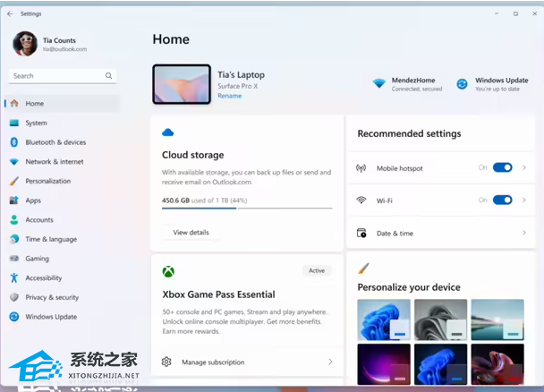Click Tia Counts profile avatar
This screenshot has width=544, height=392.
[x=25, y=44]
